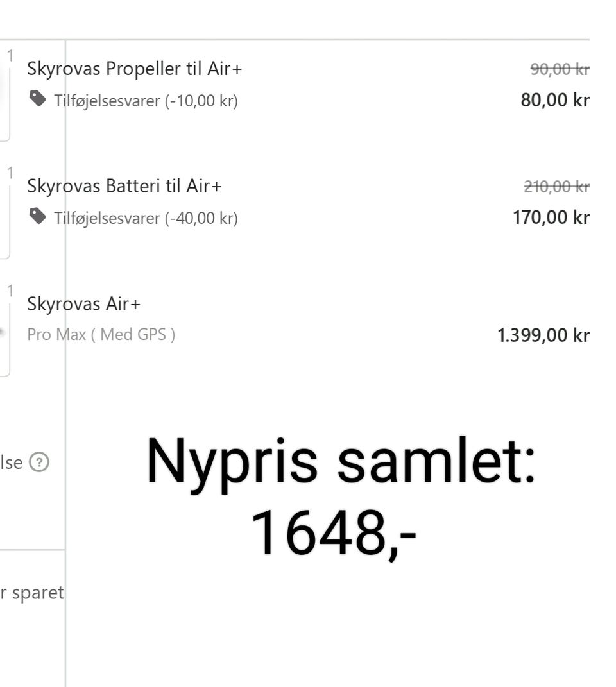Click quantity badge on the Propeller item
The image size is (616, 687).
10,56
